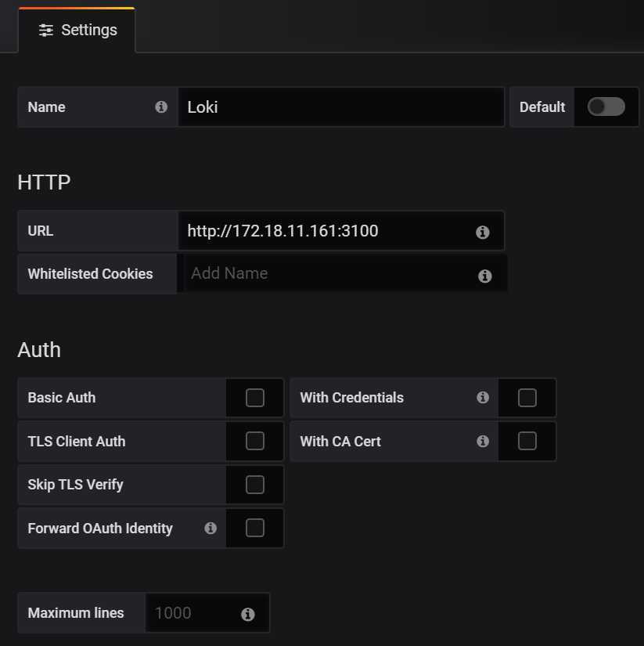Click info icon in Maximum lines field
This screenshot has height=646, width=644.
pos(247,614)
